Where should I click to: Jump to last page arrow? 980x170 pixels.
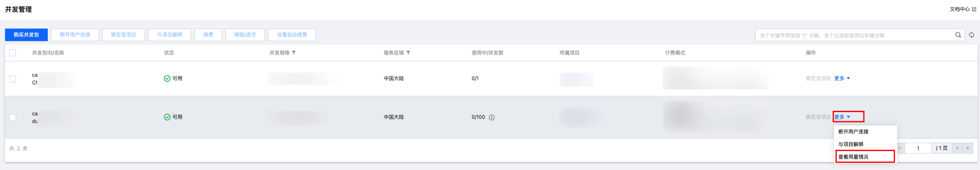click(x=968, y=148)
